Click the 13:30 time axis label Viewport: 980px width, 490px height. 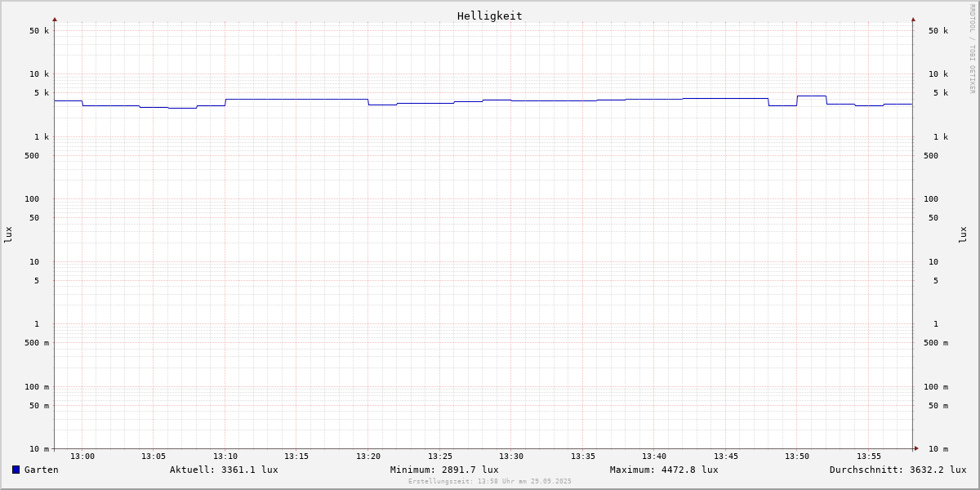(511, 457)
